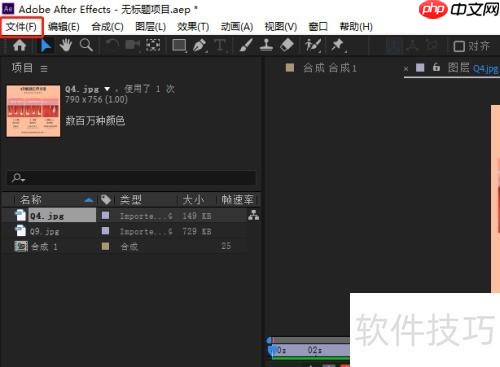The width and height of the screenshot is (500, 367).
Task: Expand the Q4.jpg dropdown arrow in project info
Action: pos(107,89)
